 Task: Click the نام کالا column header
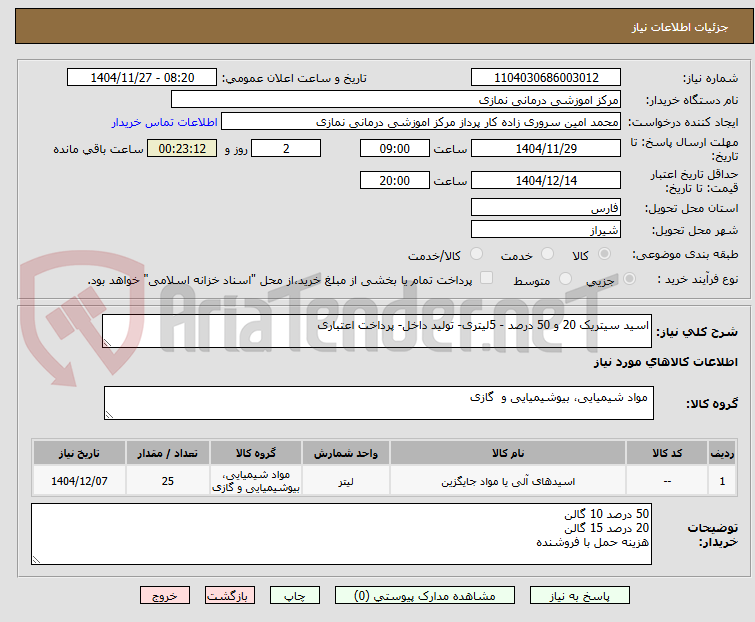[x=508, y=453]
